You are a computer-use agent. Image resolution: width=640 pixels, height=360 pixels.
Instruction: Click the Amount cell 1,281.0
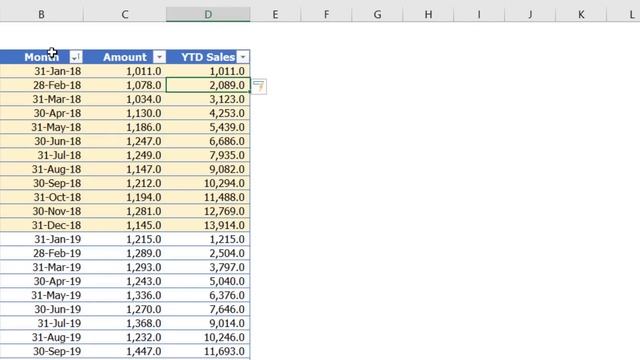coord(124,211)
